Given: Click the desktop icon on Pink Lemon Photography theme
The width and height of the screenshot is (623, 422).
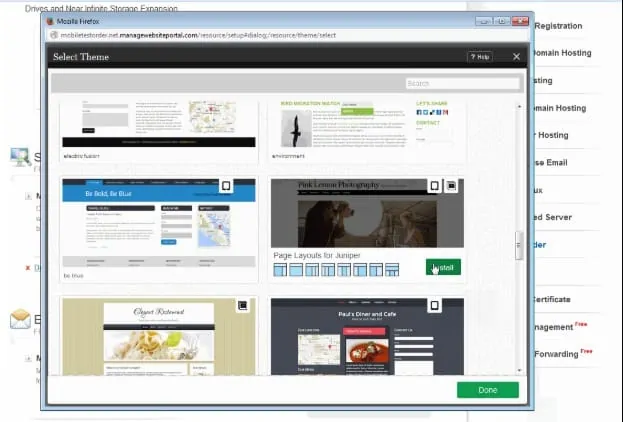Looking at the screenshot, I should click(x=450, y=185).
